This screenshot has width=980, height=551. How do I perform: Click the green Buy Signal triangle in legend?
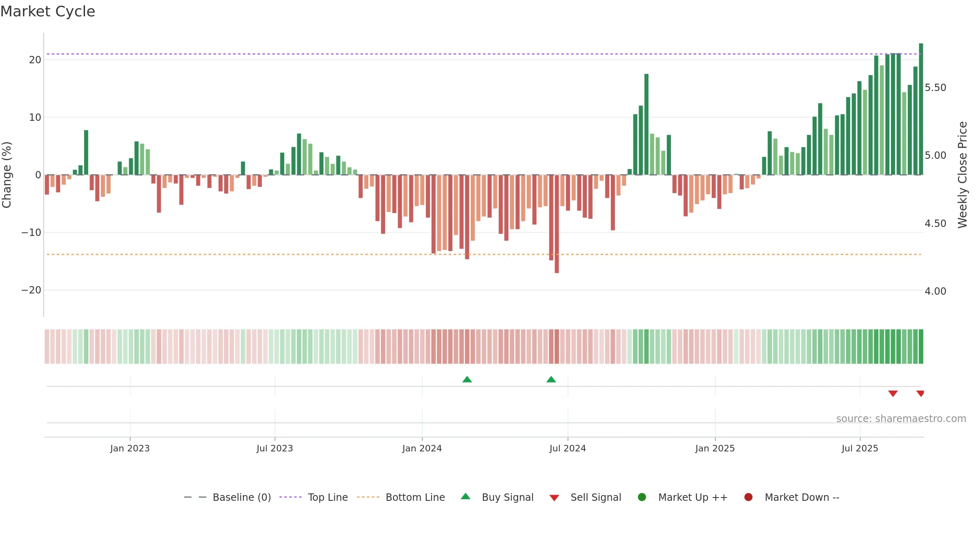(465, 497)
